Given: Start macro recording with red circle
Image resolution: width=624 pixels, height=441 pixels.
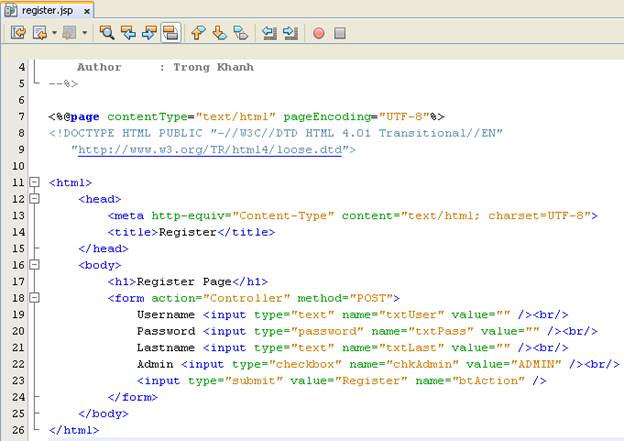Looking at the screenshot, I should coord(319,33).
